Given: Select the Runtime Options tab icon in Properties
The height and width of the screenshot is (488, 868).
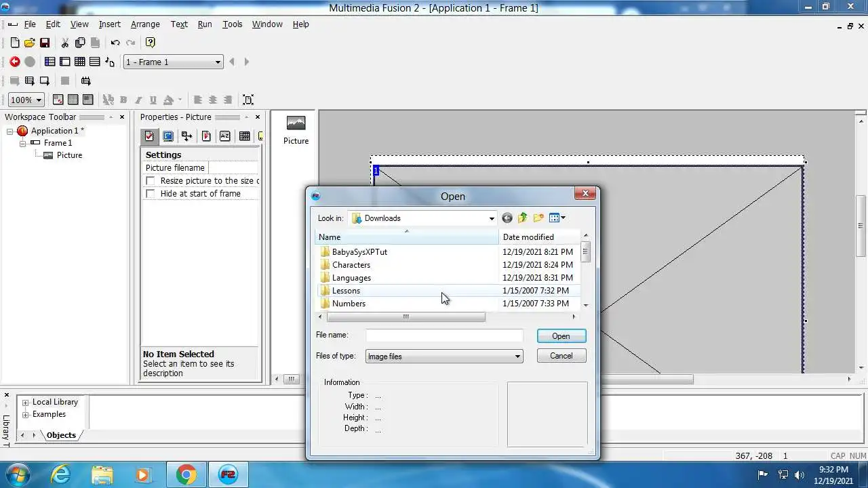Looking at the screenshot, I should pos(206,136).
